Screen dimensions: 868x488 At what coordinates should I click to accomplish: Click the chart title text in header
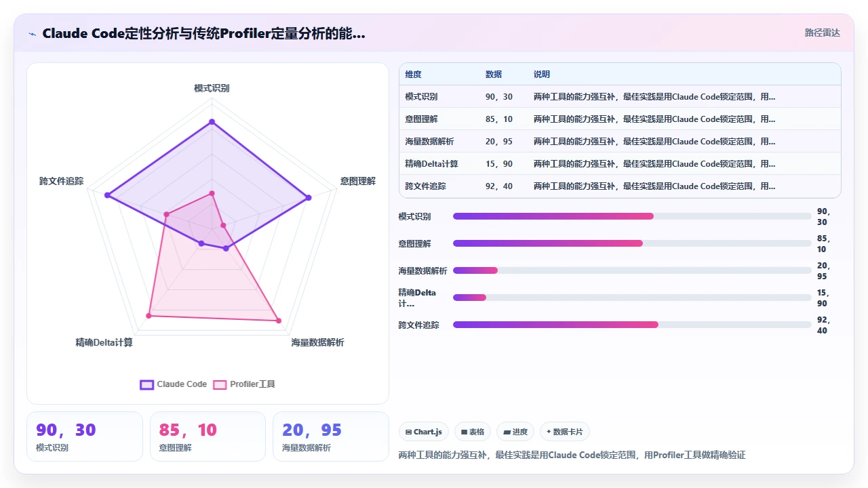tap(203, 33)
